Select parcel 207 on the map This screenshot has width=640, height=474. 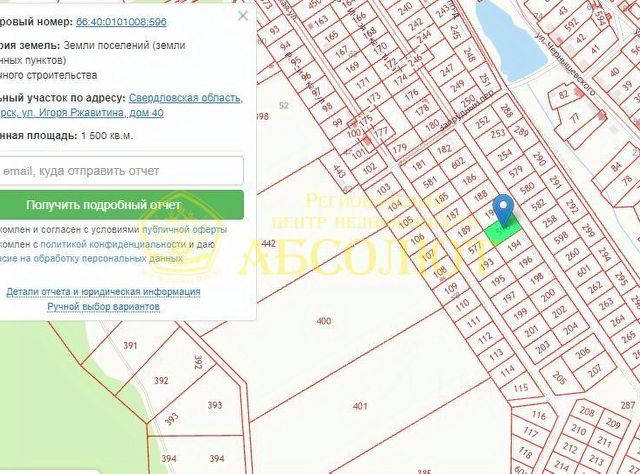tap(594, 370)
